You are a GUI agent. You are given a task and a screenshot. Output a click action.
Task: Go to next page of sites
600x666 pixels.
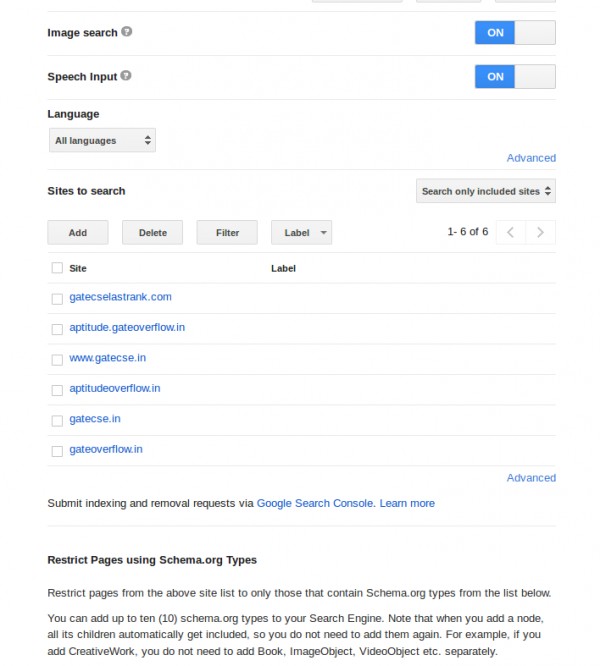[540, 232]
